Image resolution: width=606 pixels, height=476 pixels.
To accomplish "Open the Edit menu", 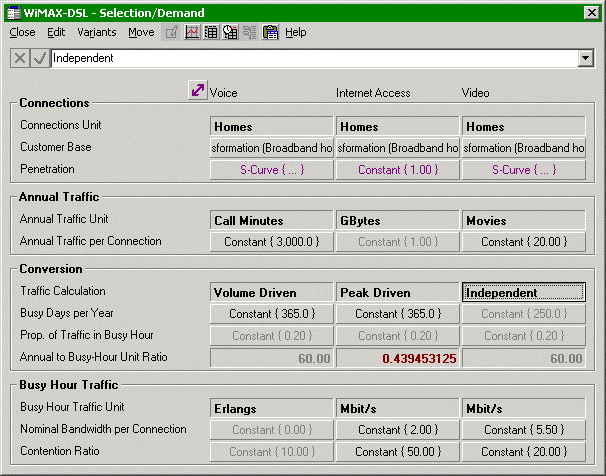I will 56,32.
